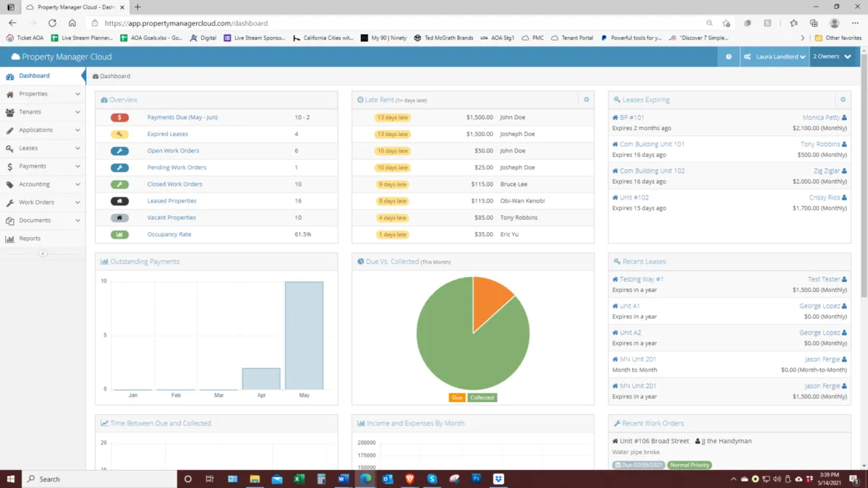
Task: Click the Leases Expiring gear icon
Action: point(842,100)
